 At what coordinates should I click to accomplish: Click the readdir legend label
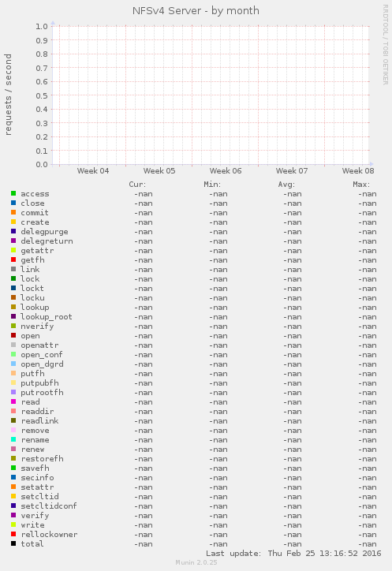click(37, 412)
